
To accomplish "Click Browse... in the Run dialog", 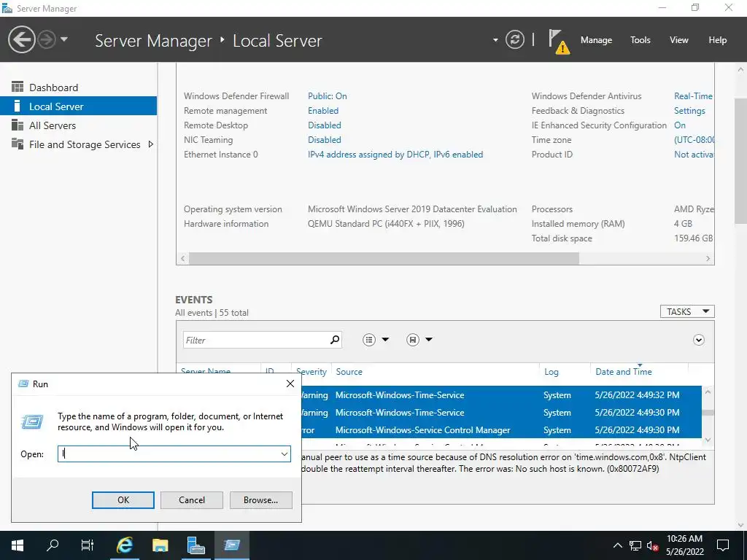I will click(260, 500).
